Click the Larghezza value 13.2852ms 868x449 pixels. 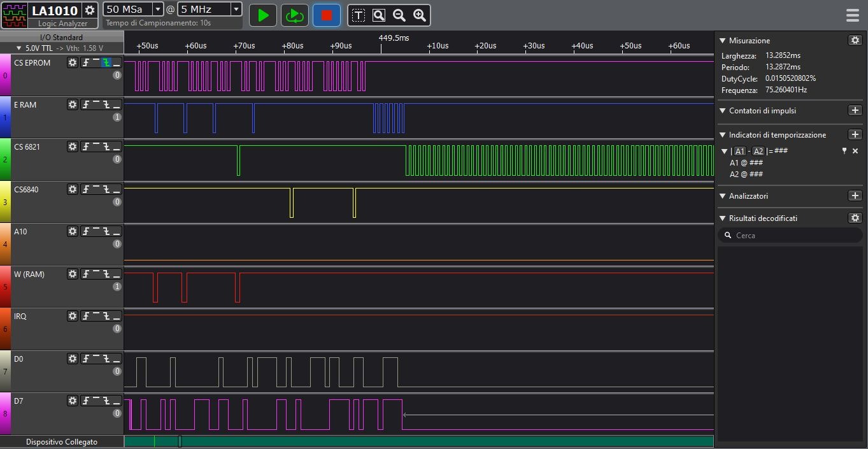click(783, 55)
